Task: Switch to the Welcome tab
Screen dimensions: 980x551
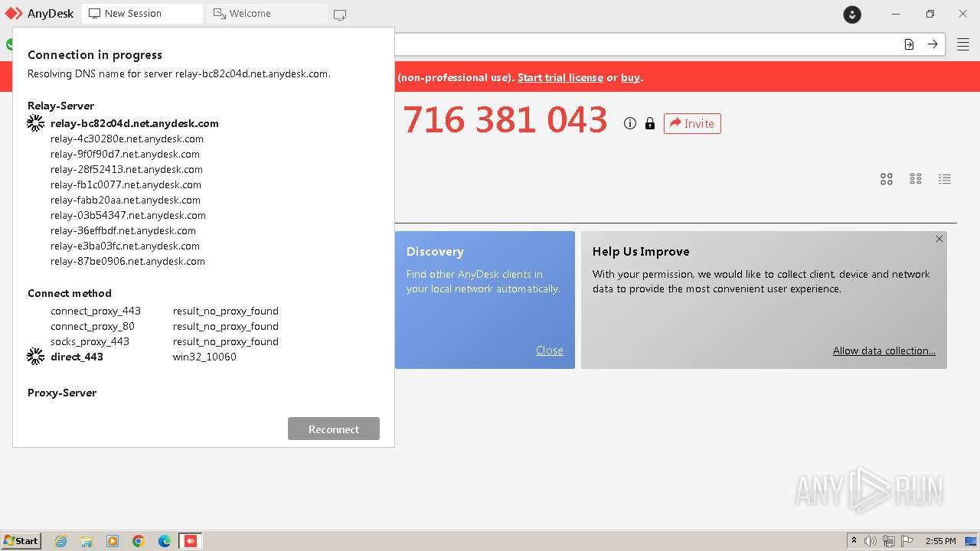Action: pyautogui.click(x=266, y=14)
